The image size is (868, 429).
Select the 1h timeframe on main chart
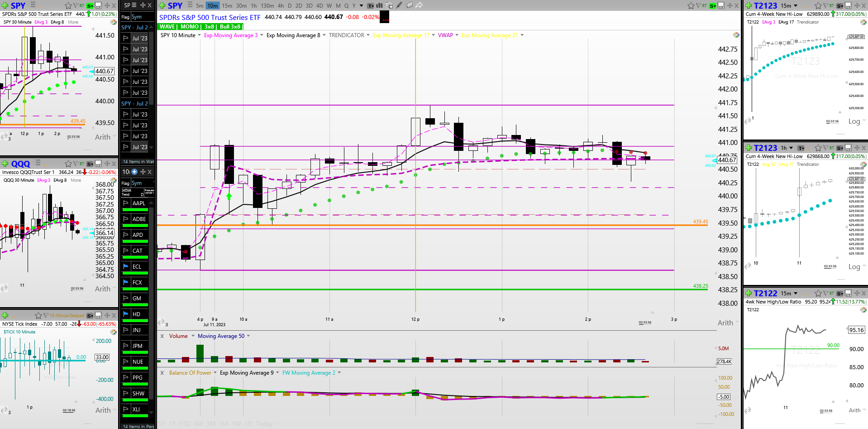pos(253,5)
